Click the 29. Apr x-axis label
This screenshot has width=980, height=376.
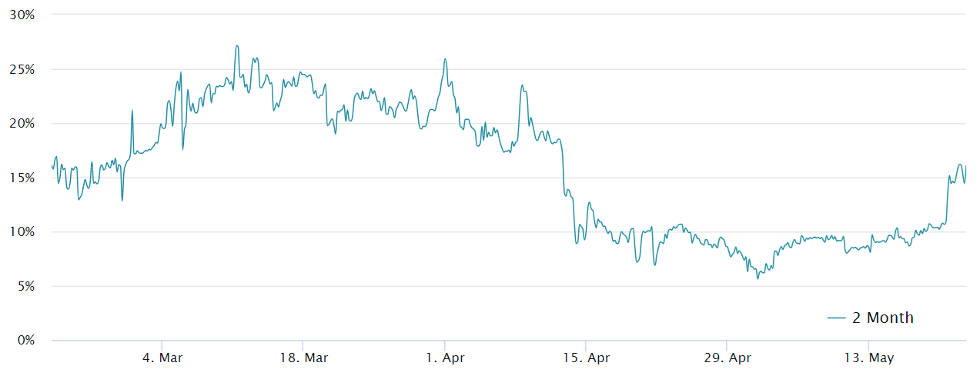click(x=727, y=358)
